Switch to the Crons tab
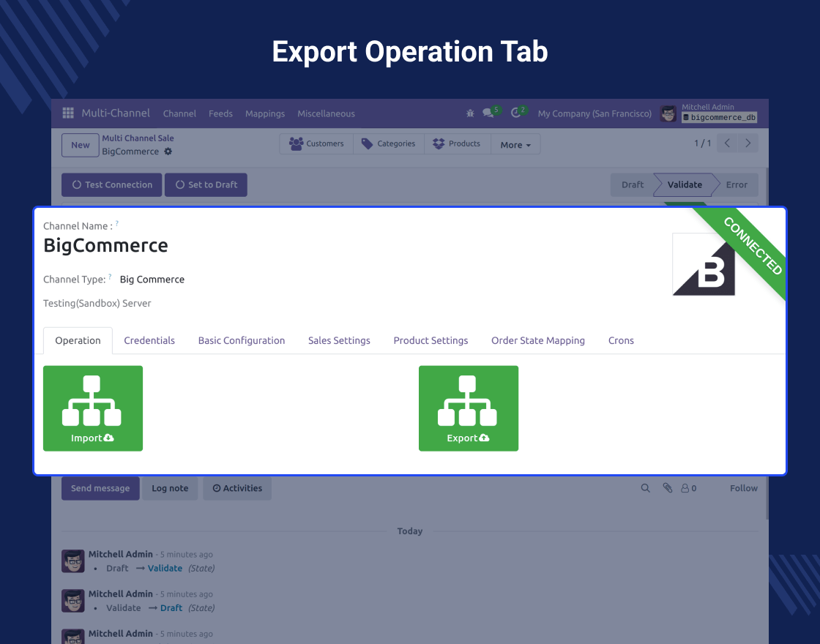The height and width of the screenshot is (644, 820). (x=621, y=341)
